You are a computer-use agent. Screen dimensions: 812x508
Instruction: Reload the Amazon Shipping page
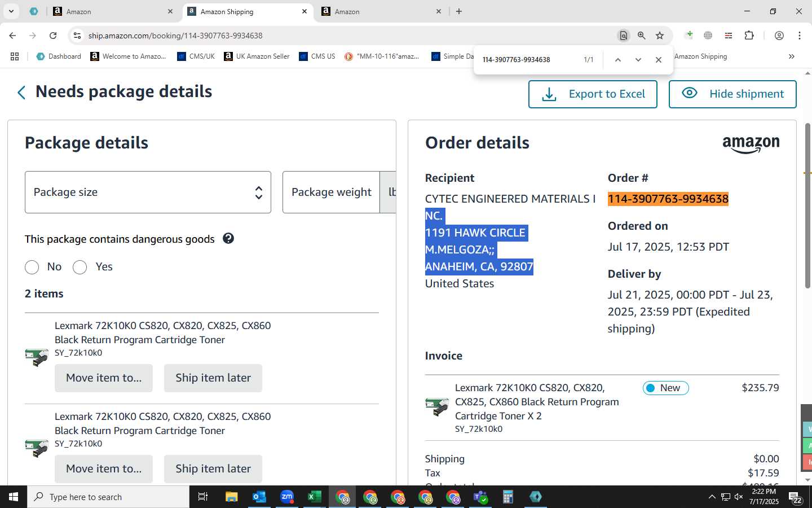coord(53,36)
